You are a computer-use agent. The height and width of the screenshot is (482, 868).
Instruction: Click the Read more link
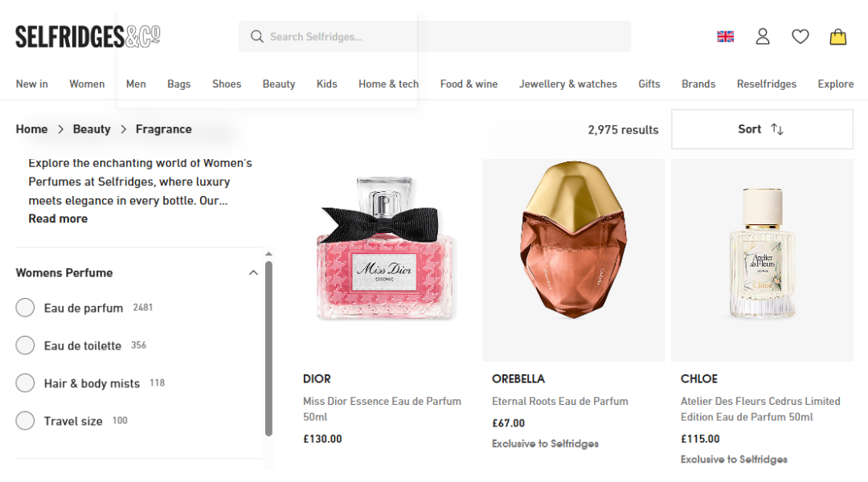pos(58,219)
